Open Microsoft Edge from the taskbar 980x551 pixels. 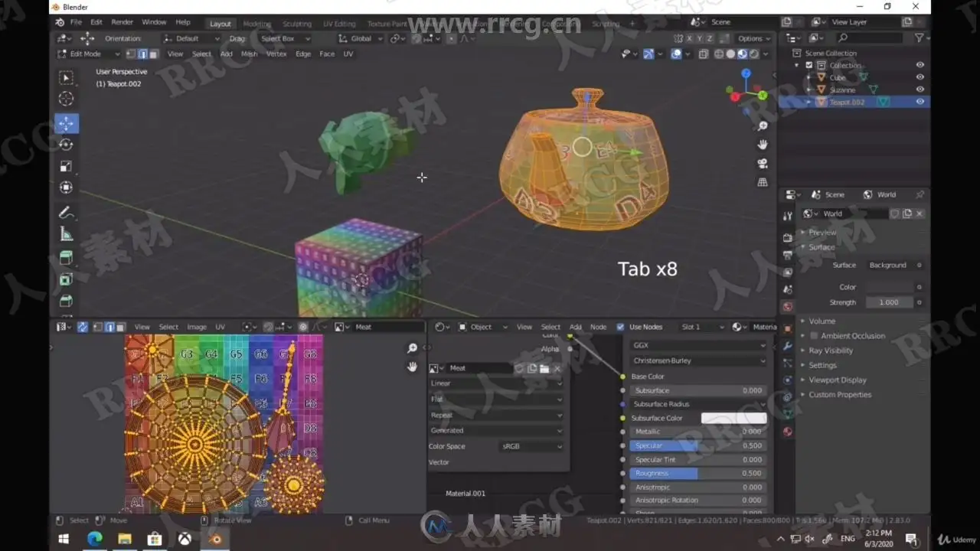coord(94,539)
